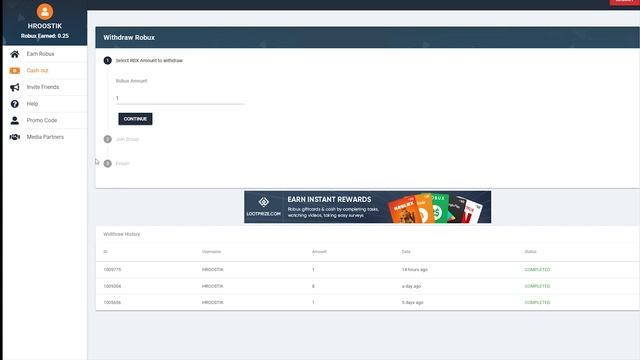Image resolution: width=640 pixels, height=360 pixels.
Task: Click withdraw ID 1009004
Action: [112, 286]
